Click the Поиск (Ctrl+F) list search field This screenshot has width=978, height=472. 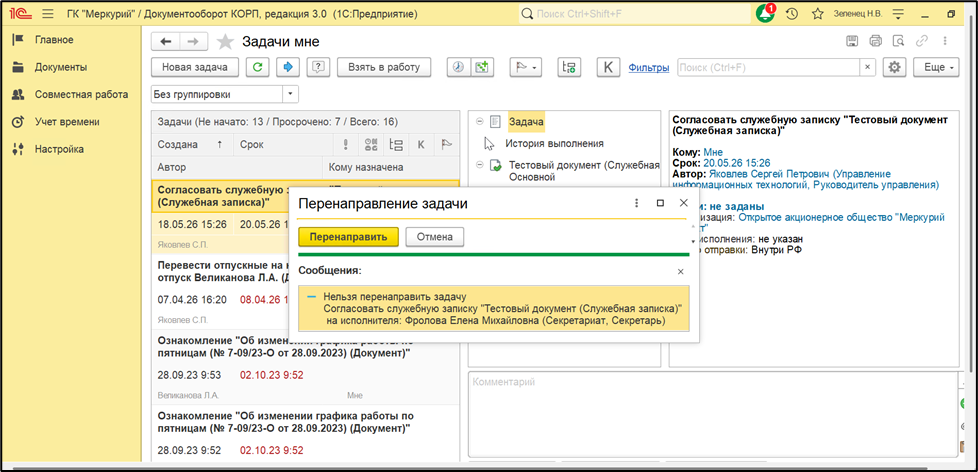[x=769, y=67]
